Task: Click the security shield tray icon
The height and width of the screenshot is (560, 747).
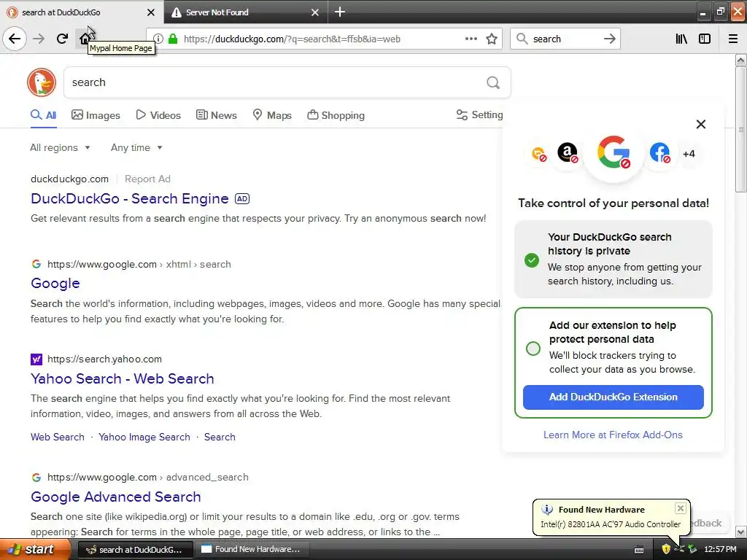Action: (x=666, y=549)
